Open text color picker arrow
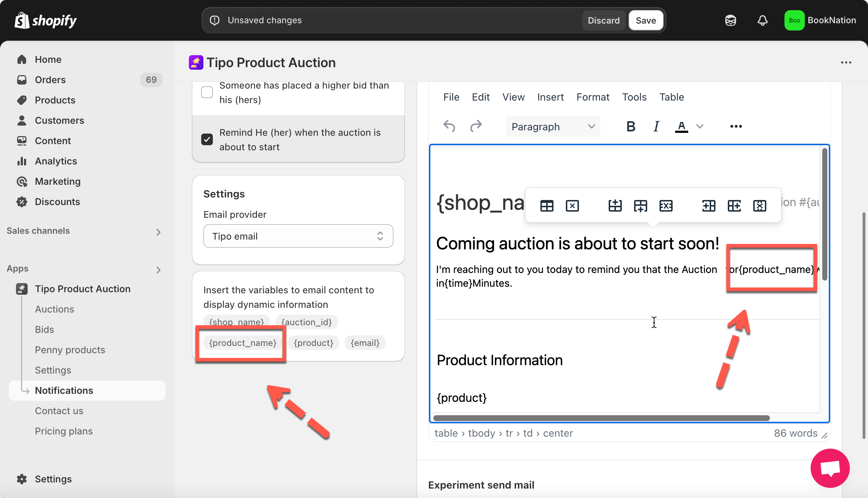868x498 pixels. (700, 126)
